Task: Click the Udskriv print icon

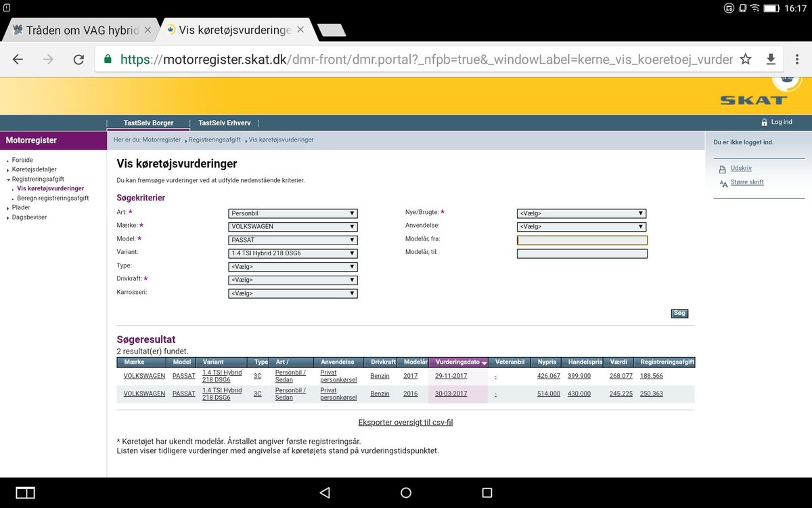Action: (723, 169)
